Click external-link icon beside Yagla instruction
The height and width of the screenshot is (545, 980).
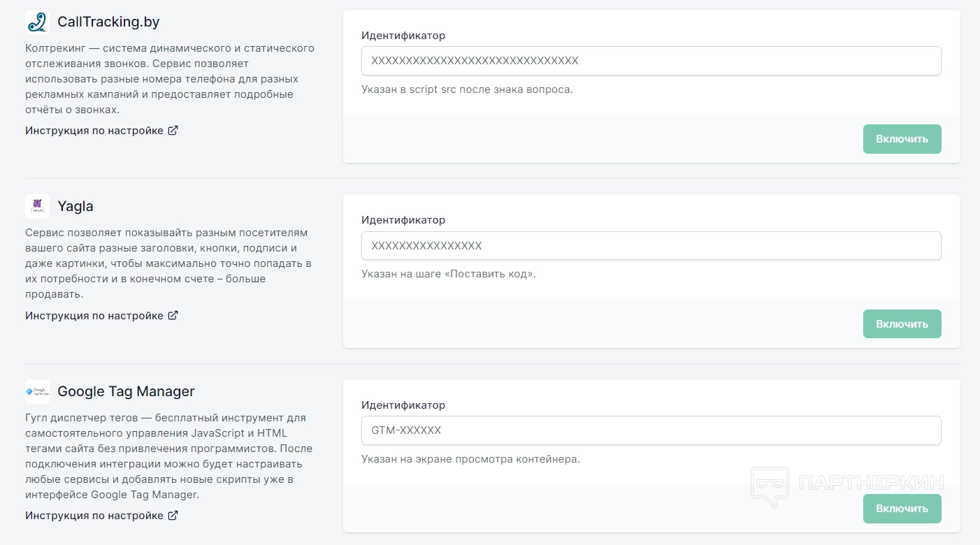pyautogui.click(x=173, y=315)
